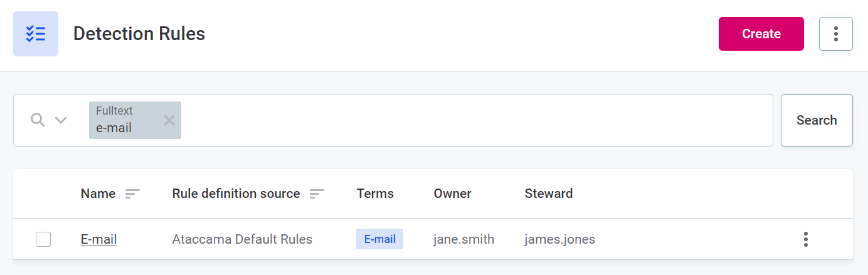This screenshot has height=275, width=868.
Task: Click the Terms column header
Action: click(x=375, y=194)
